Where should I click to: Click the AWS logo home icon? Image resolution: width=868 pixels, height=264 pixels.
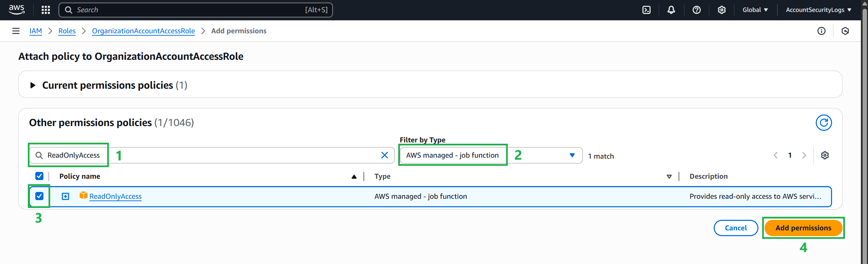tap(17, 10)
